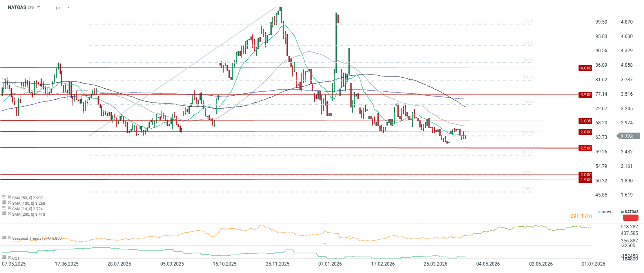Select the 2.500 support level label
Viewport: 644px width, 273px height.
pos(586,148)
